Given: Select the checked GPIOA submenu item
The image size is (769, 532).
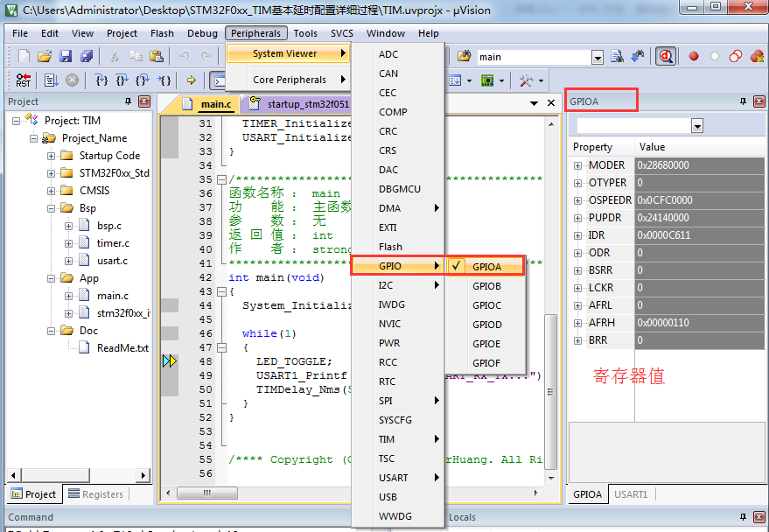Looking at the screenshot, I should pos(486,267).
